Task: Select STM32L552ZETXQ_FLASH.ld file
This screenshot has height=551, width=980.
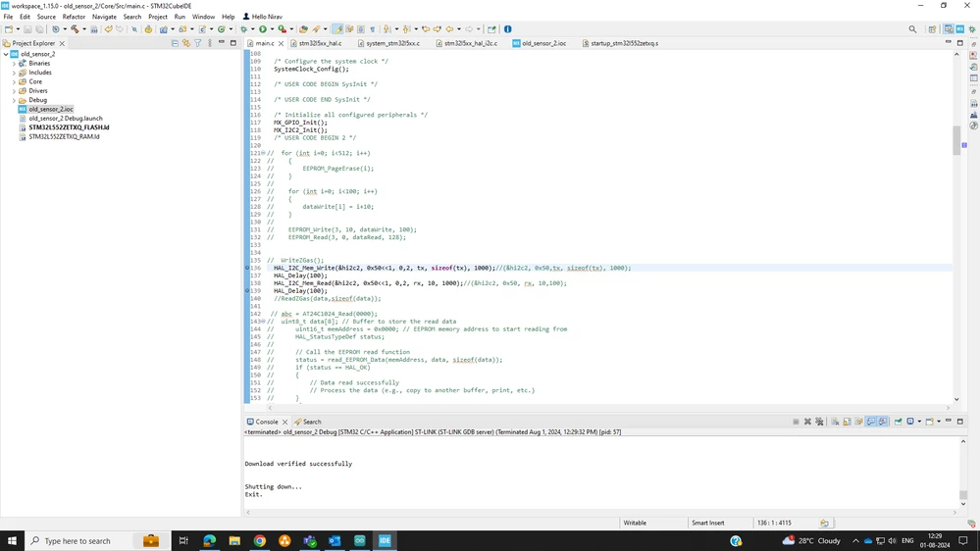Action: (x=69, y=127)
